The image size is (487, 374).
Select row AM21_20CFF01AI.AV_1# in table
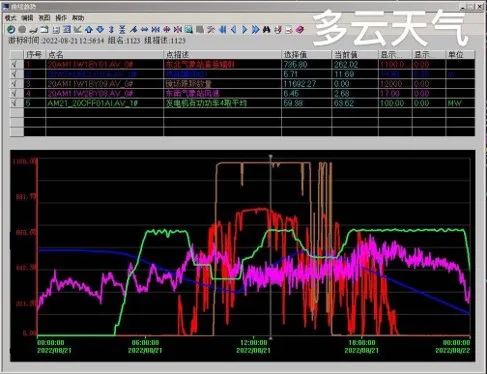click(242, 103)
